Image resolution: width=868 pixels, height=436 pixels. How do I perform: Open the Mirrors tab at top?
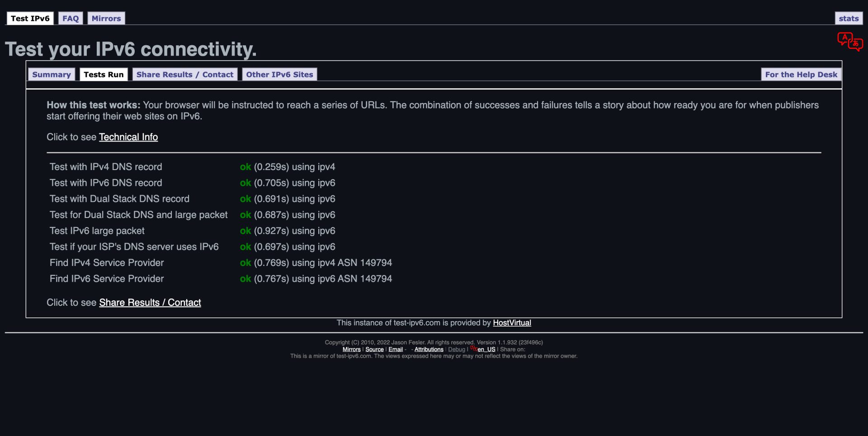pyautogui.click(x=106, y=18)
